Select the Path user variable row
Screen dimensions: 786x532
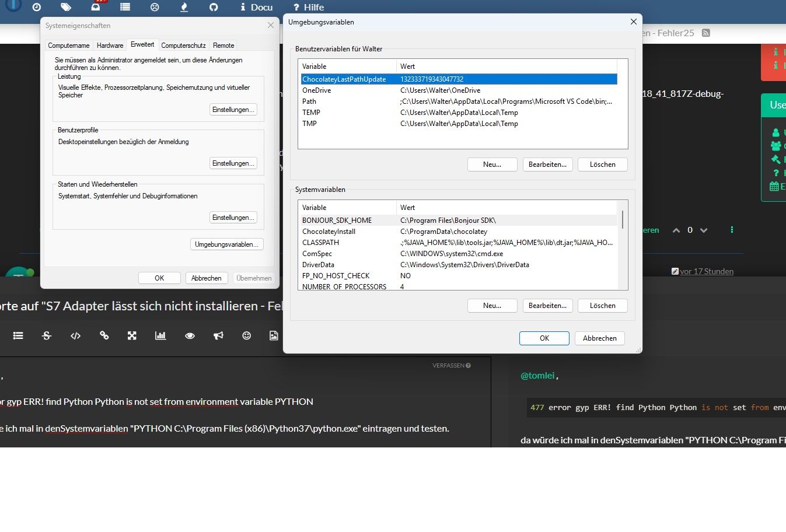[459, 101]
